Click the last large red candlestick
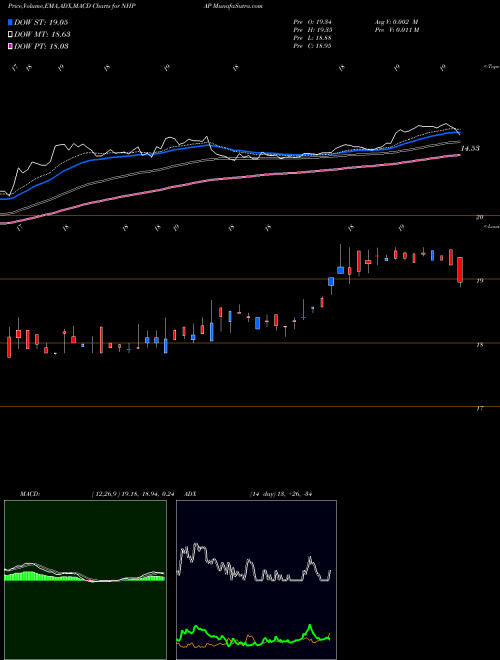500x660 pixels. pyautogui.click(x=460, y=270)
